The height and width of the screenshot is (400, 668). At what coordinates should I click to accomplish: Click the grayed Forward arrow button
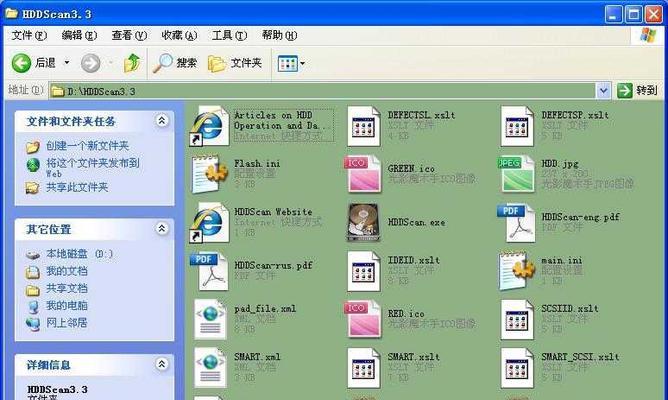[x=91, y=63]
